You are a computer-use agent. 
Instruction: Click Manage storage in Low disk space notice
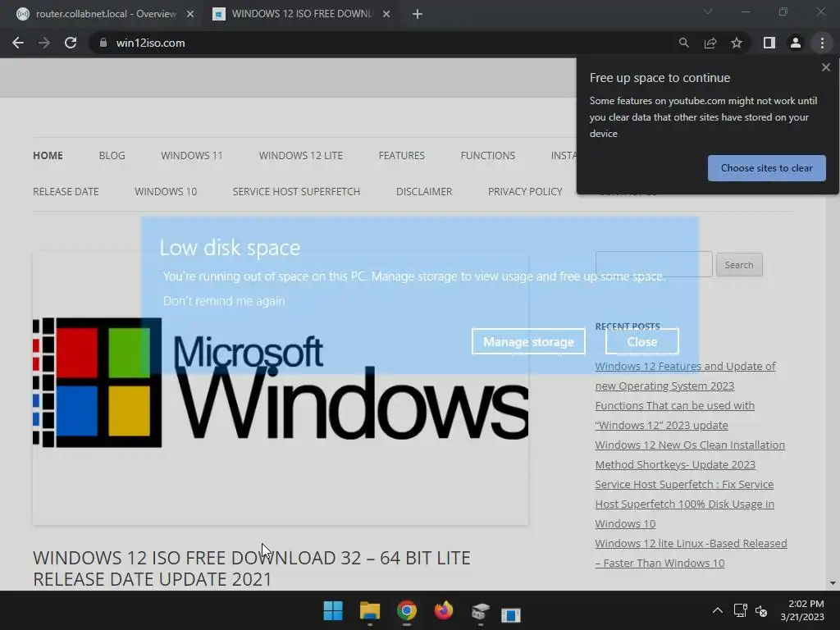[528, 342]
